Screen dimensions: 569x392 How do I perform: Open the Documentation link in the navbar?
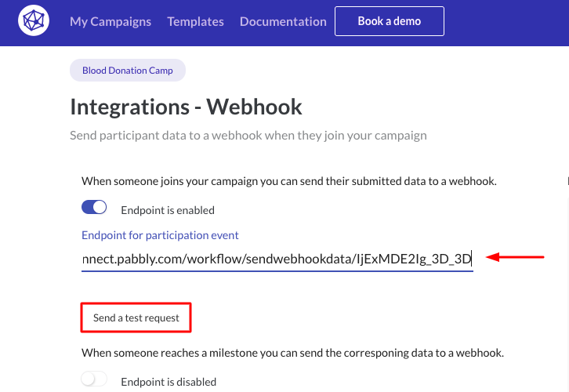[x=283, y=21]
